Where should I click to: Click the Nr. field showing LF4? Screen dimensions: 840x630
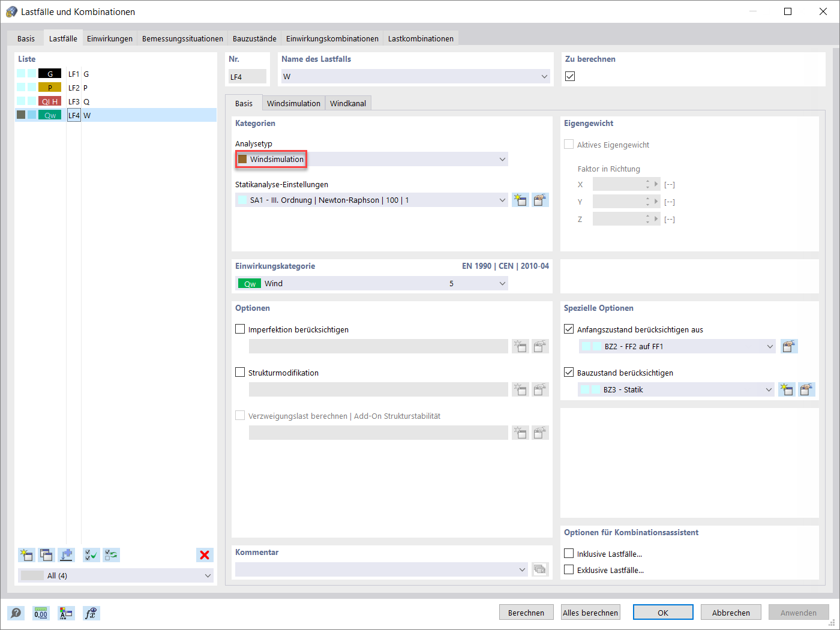247,77
